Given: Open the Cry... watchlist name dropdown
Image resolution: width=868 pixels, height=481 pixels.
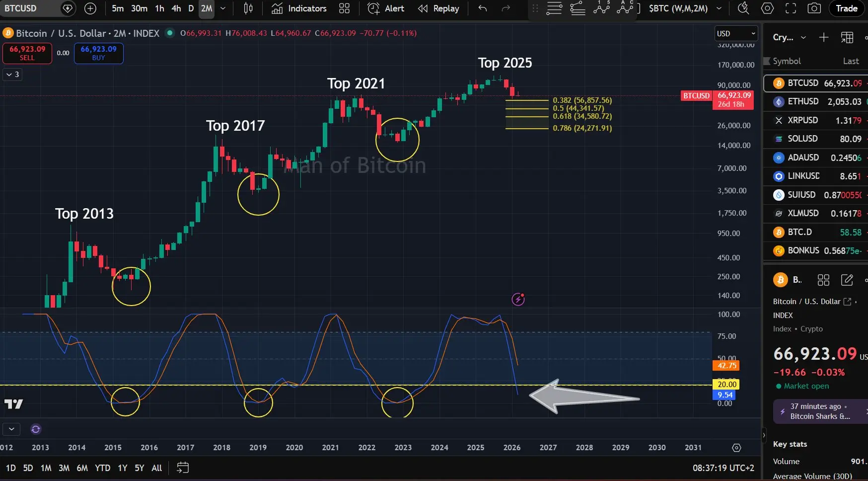Looking at the screenshot, I should click(x=790, y=37).
